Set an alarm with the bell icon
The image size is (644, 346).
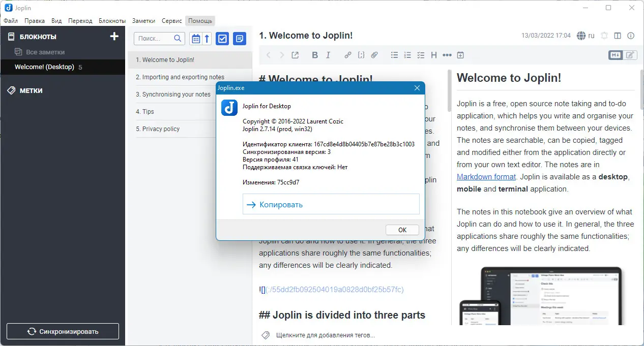(x=604, y=36)
